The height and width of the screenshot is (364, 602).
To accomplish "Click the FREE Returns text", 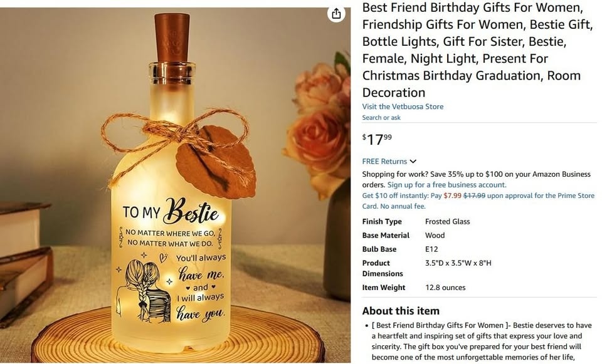I will pos(384,162).
